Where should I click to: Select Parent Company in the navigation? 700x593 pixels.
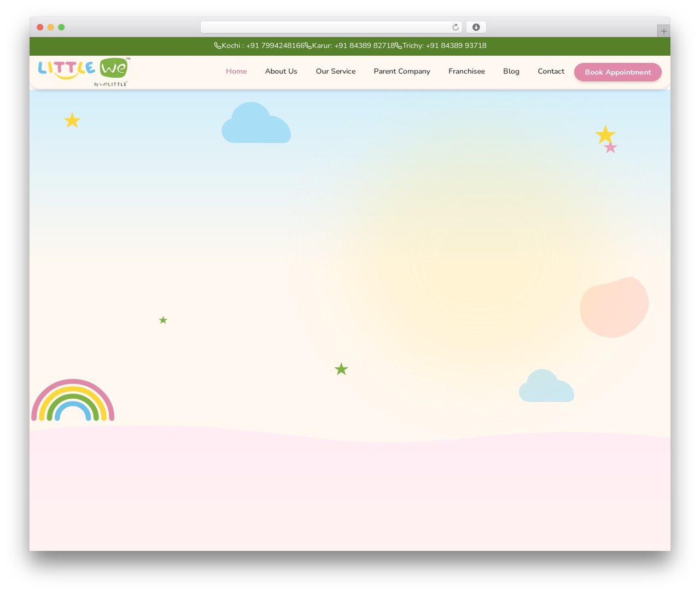[402, 71]
